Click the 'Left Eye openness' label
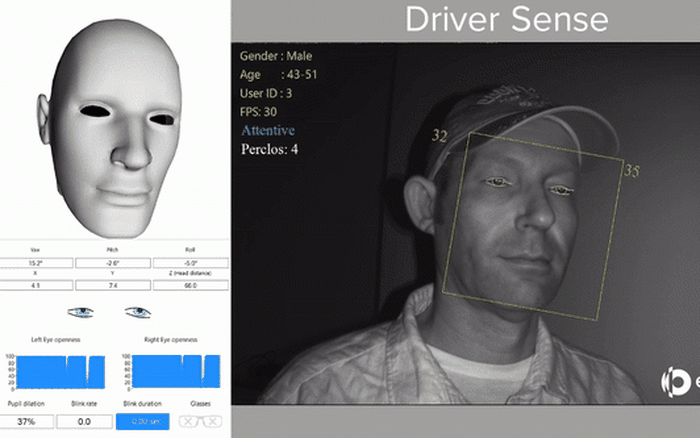This screenshot has width=700, height=438. point(56,340)
